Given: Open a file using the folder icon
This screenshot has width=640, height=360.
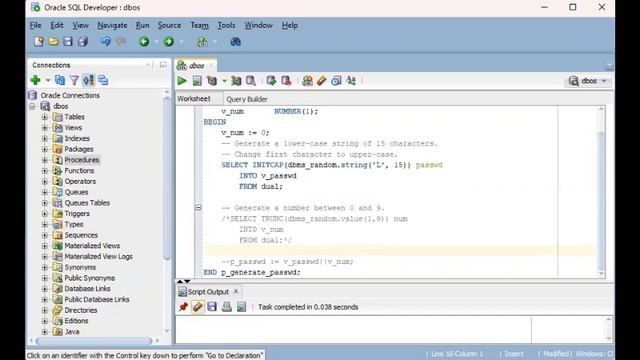Looking at the screenshot, I should tap(53, 41).
